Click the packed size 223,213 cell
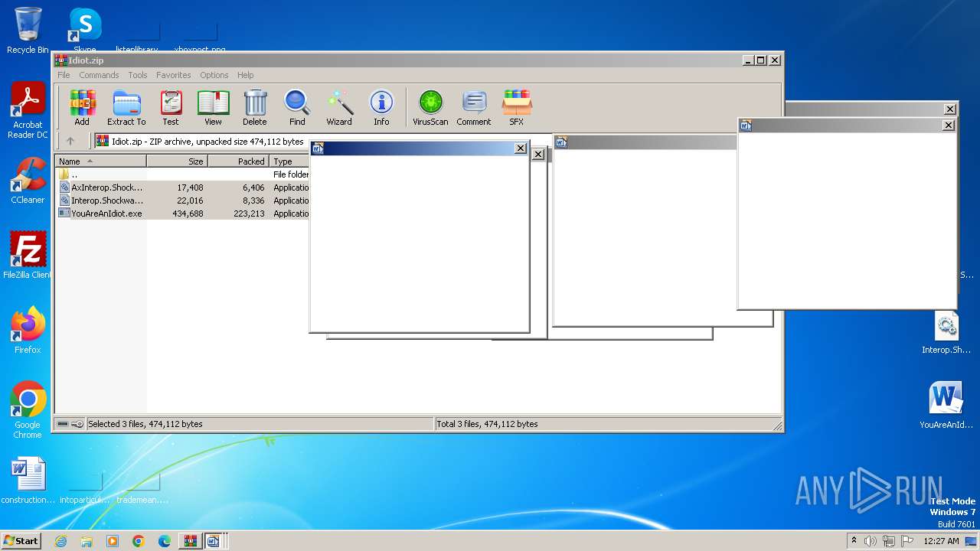The image size is (980, 551). pyautogui.click(x=249, y=214)
